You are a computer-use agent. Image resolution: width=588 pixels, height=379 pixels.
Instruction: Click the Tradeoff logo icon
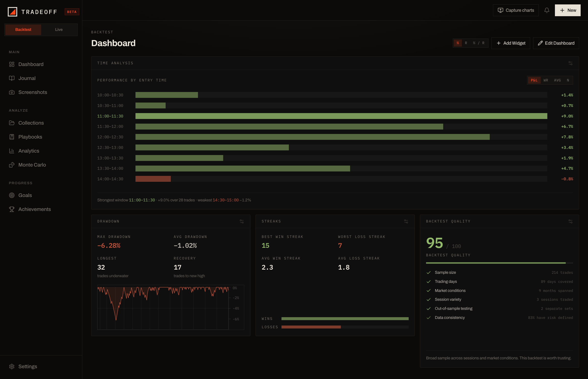[12, 12]
